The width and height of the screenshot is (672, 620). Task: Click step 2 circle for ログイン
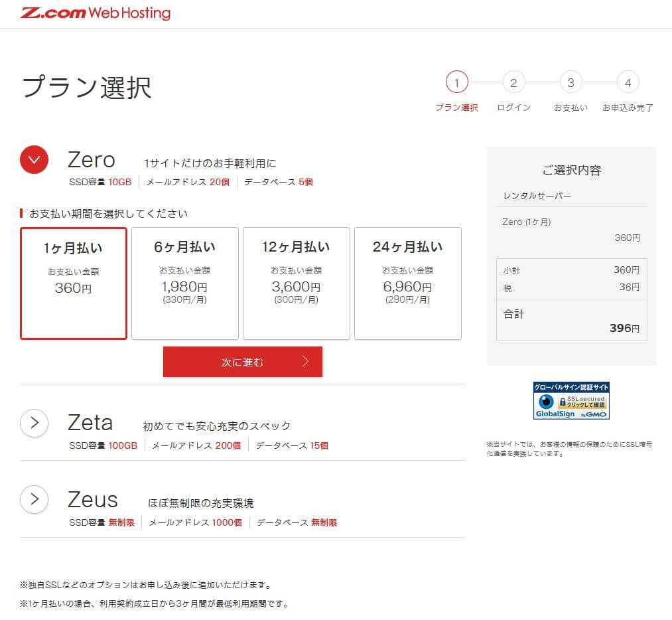(x=513, y=83)
